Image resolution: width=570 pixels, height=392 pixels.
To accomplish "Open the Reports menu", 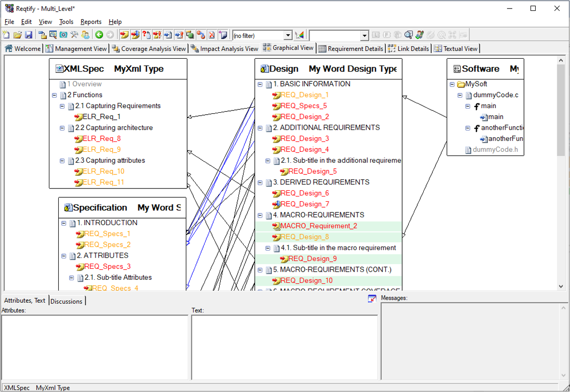I will click(91, 22).
